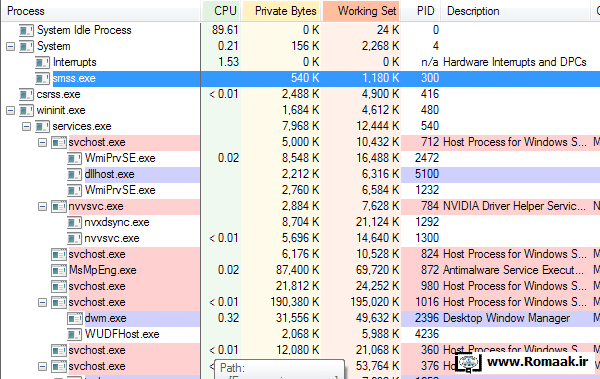The width and height of the screenshot is (600, 379).
Task: Click the System Idle Process icon
Action: coord(26,30)
